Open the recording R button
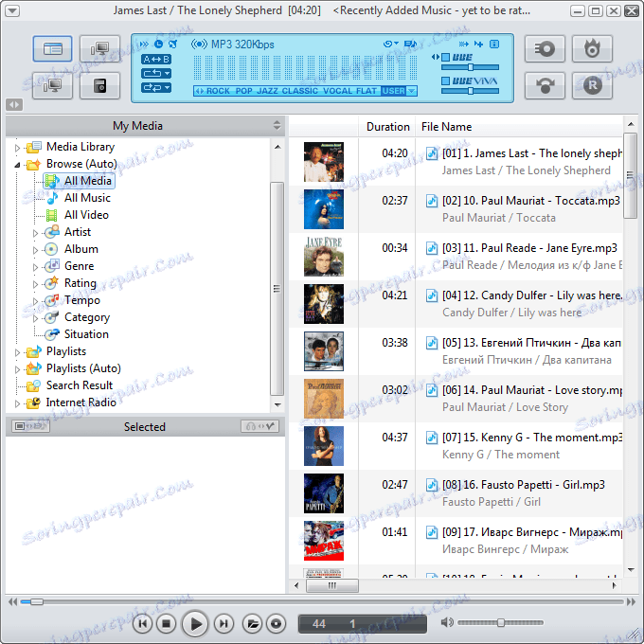The width and height of the screenshot is (644, 644). 592,85
